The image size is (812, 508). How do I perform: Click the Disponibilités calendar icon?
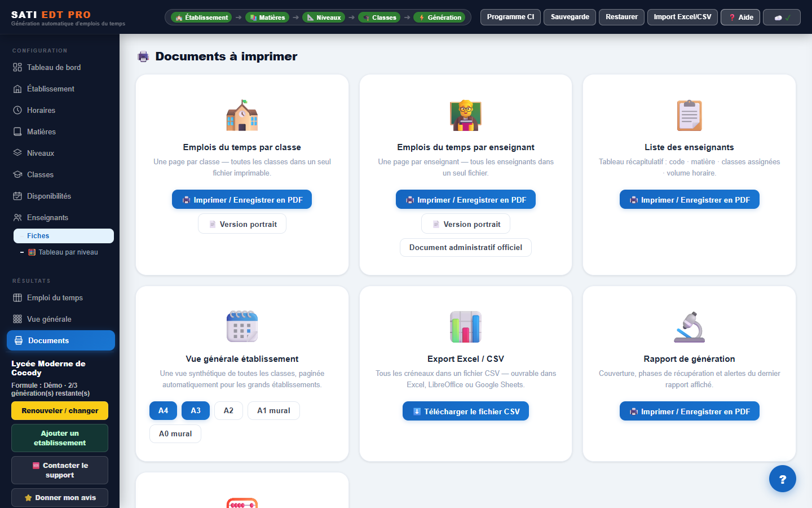click(x=17, y=196)
